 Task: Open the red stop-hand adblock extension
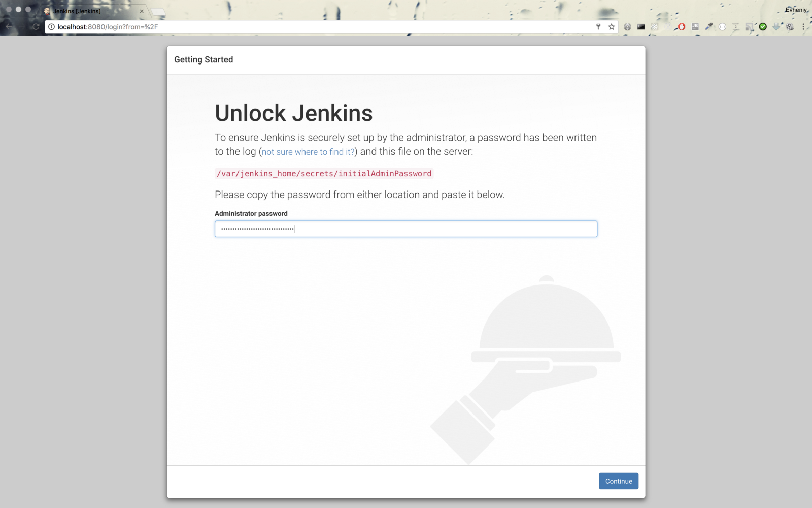pyautogui.click(x=682, y=27)
